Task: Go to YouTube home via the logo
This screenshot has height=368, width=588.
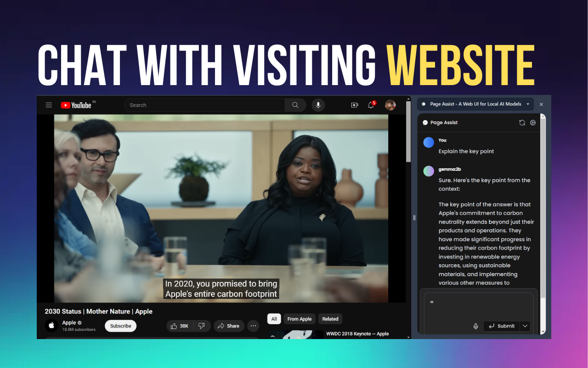Action: (76, 105)
